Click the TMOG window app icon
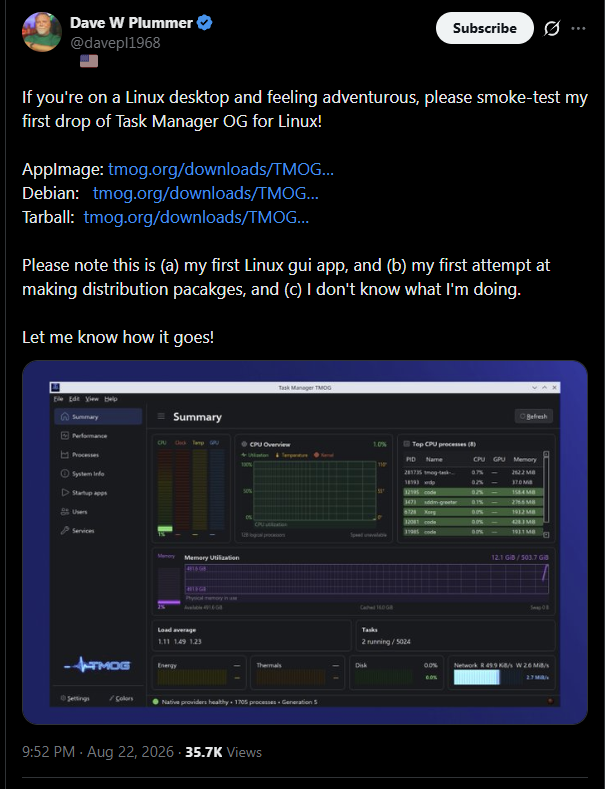 (55, 387)
